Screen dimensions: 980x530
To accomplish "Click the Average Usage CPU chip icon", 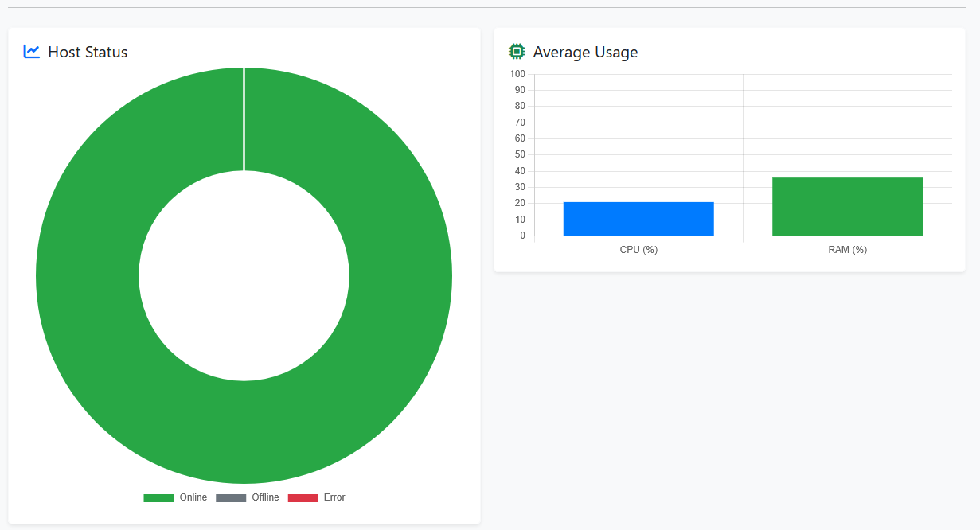I will (x=517, y=52).
